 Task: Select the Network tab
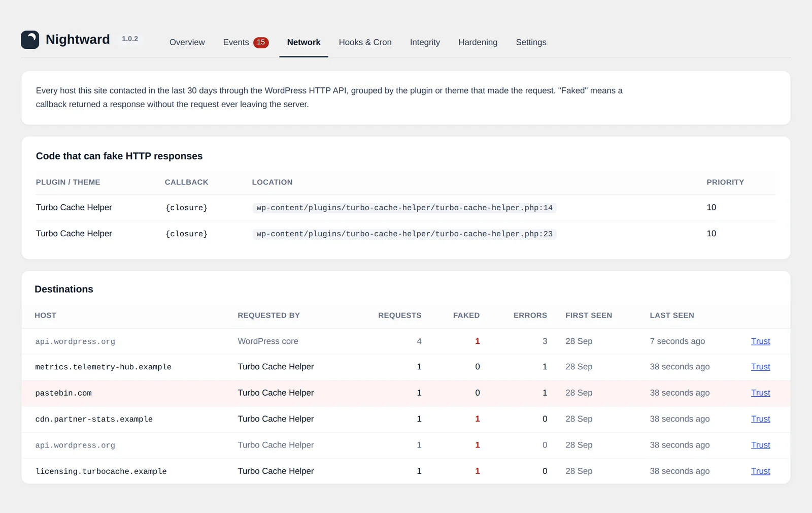303,42
